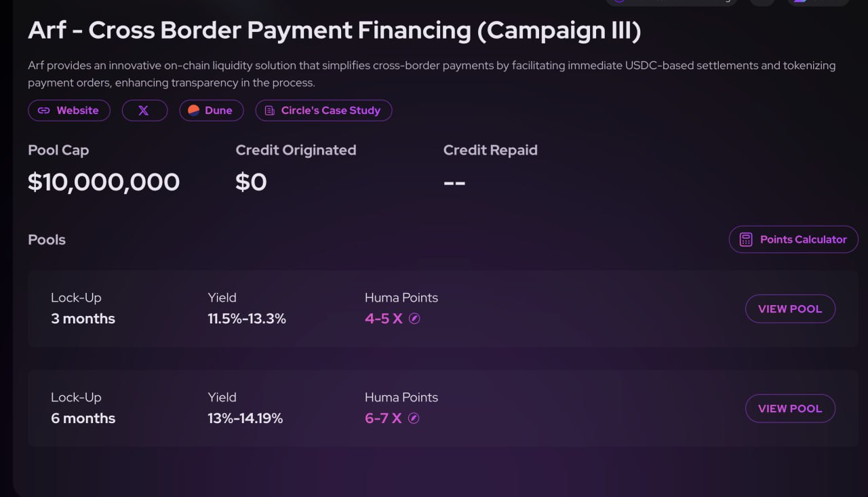Click the info icon next to 4-5 X
868x497 pixels.
[414, 319]
